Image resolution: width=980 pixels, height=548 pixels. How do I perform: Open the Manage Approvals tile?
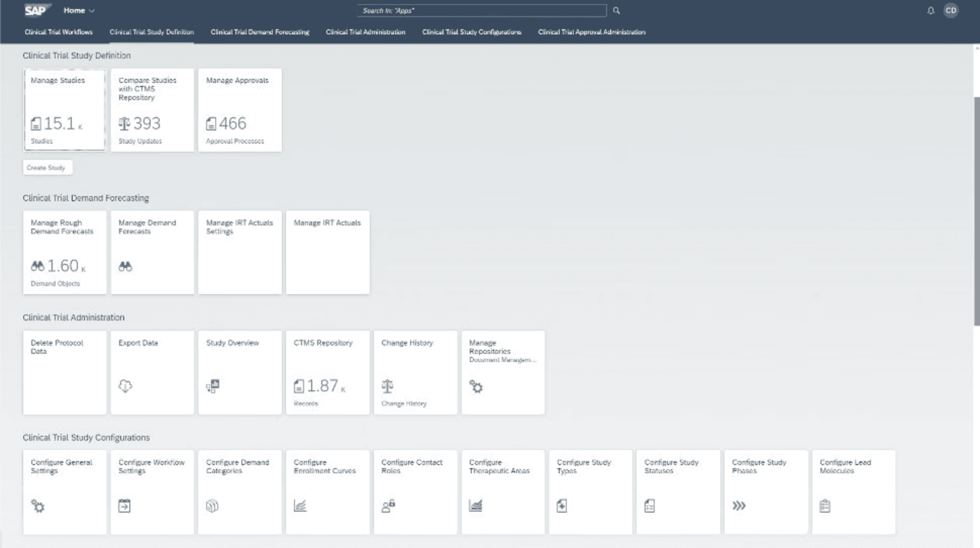[240, 110]
